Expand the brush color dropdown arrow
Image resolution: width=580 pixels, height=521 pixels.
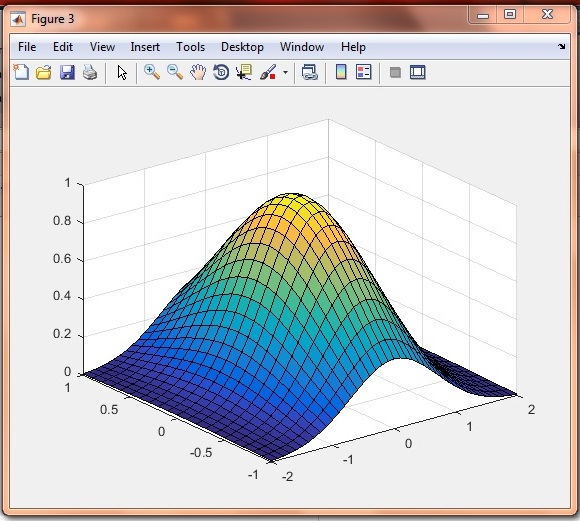click(x=285, y=73)
